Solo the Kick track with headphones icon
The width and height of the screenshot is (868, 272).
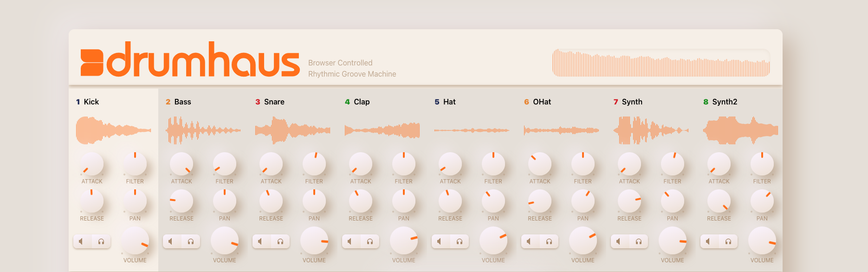[101, 241]
